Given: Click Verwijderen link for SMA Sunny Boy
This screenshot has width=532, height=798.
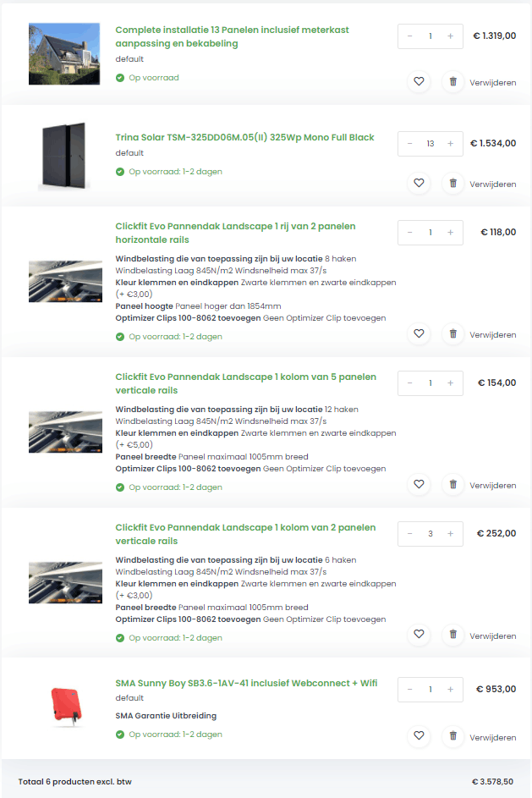Looking at the screenshot, I should [493, 736].
